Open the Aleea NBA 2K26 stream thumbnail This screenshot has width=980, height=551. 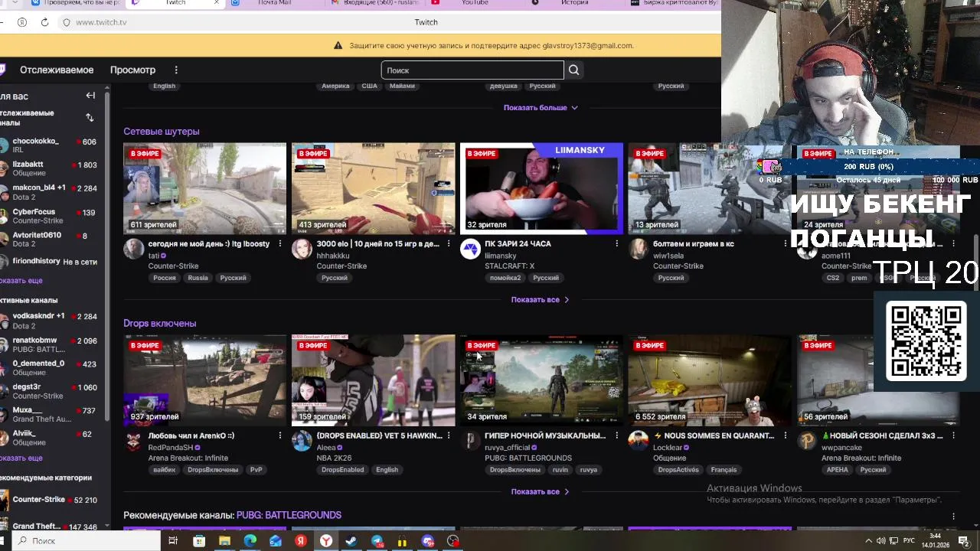pos(373,380)
